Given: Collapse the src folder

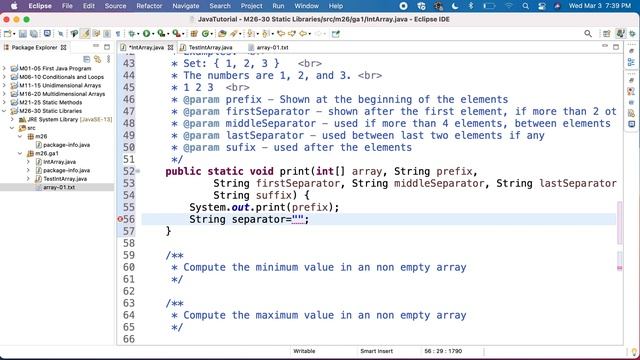Looking at the screenshot, I should [12, 128].
